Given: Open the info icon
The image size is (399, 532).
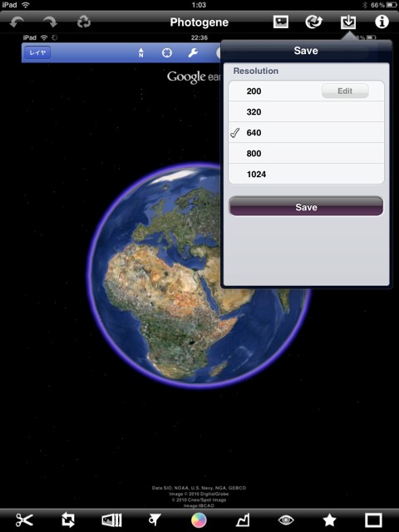Looking at the screenshot, I should click(382, 22).
